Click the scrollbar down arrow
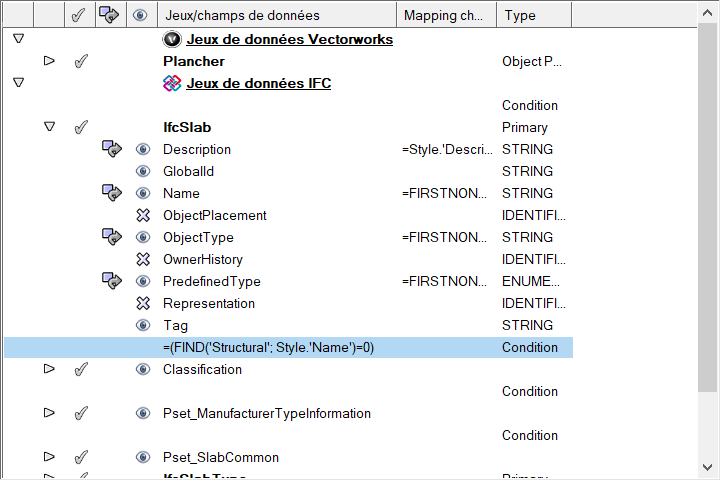 (x=708, y=467)
